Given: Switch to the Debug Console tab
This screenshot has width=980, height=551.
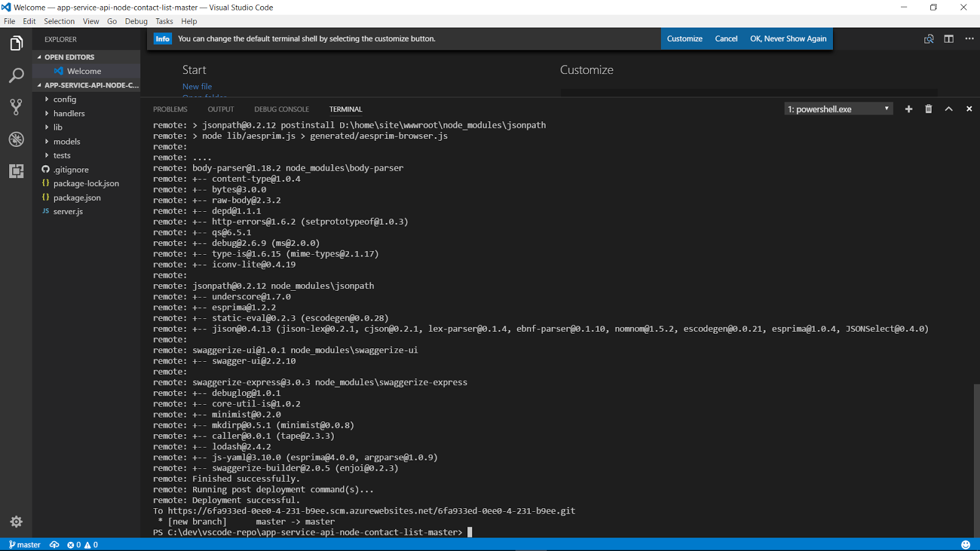Looking at the screenshot, I should (x=282, y=109).
